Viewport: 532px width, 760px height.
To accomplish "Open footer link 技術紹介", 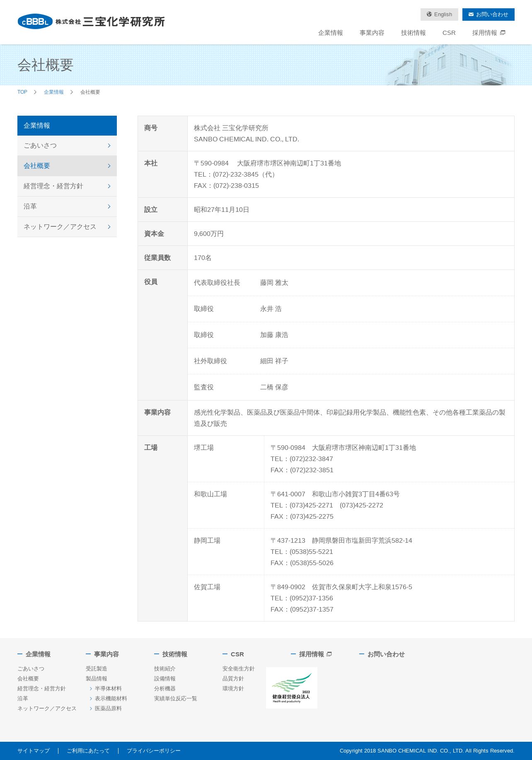I will point(165,669).
